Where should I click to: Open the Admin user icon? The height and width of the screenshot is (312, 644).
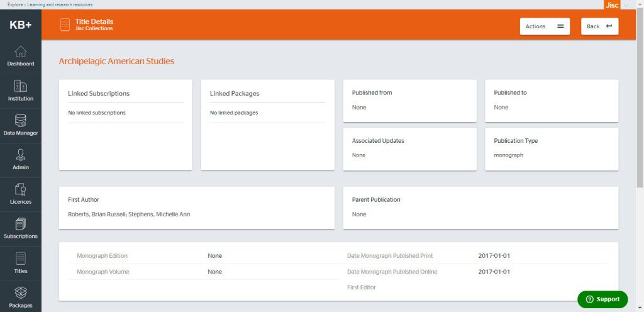click(21, 155)
